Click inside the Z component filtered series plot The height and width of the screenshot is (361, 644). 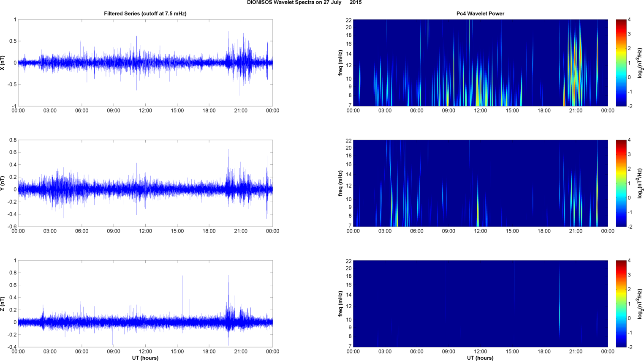(145, 304)
